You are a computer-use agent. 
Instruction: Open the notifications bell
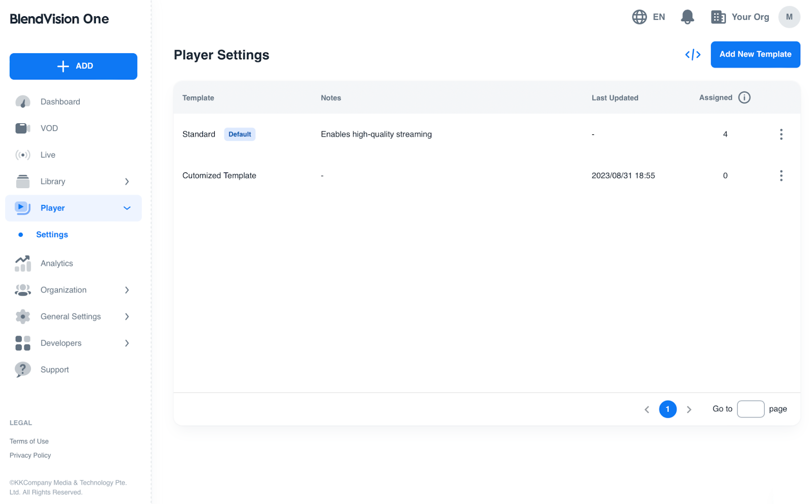coord(687,17)
